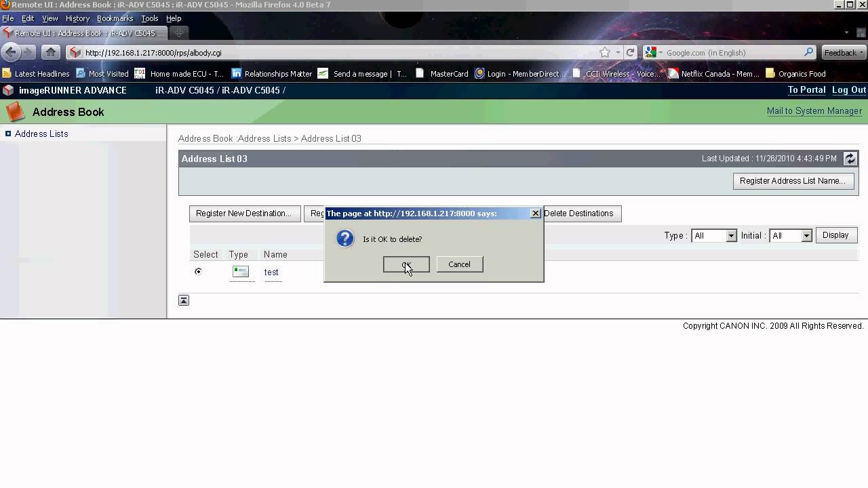Screen dimensions: 868x488
Task: Click Delete Destinations button
Action: coord(581,213)
